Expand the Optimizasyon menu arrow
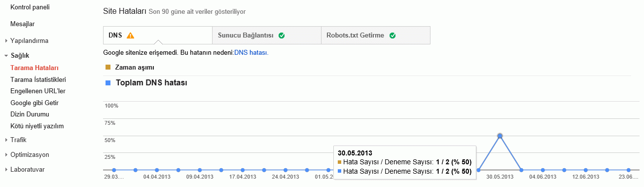 [x=6, y=154]
